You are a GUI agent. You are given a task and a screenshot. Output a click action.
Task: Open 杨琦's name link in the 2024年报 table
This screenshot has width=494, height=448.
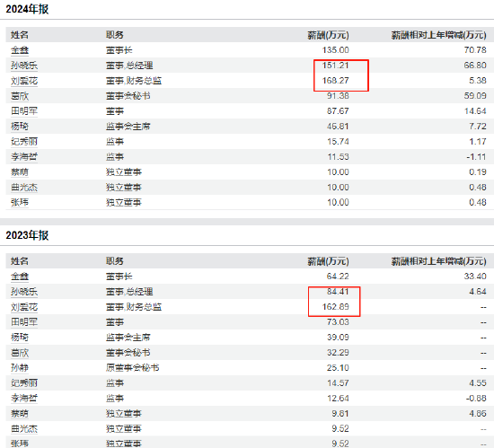point(20,127)
